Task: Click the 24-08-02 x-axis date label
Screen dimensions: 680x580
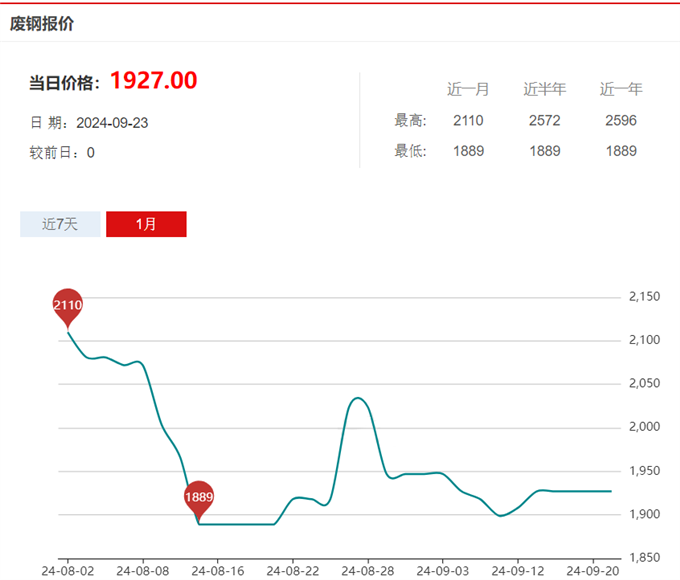Action: pos(67,571)
